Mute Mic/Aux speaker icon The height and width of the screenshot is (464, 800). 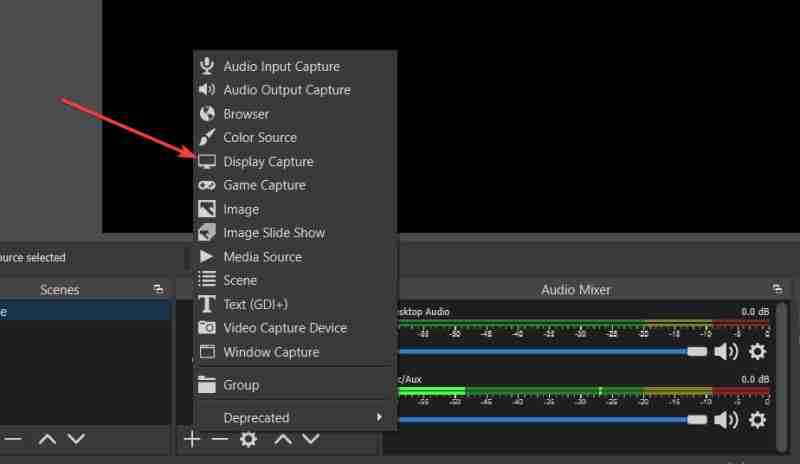pos(726,420)
